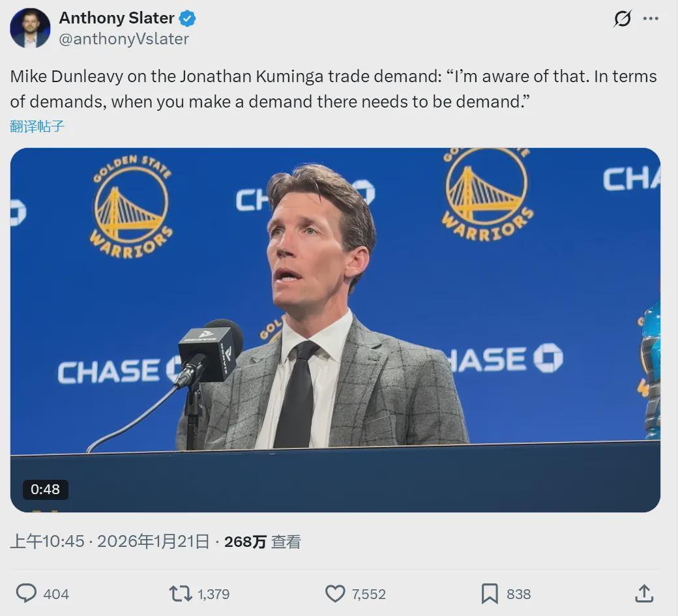Toggle the bookmark icon for this post
The height and width of the screenshot is (616, 678).
click(x=490, y=593)
